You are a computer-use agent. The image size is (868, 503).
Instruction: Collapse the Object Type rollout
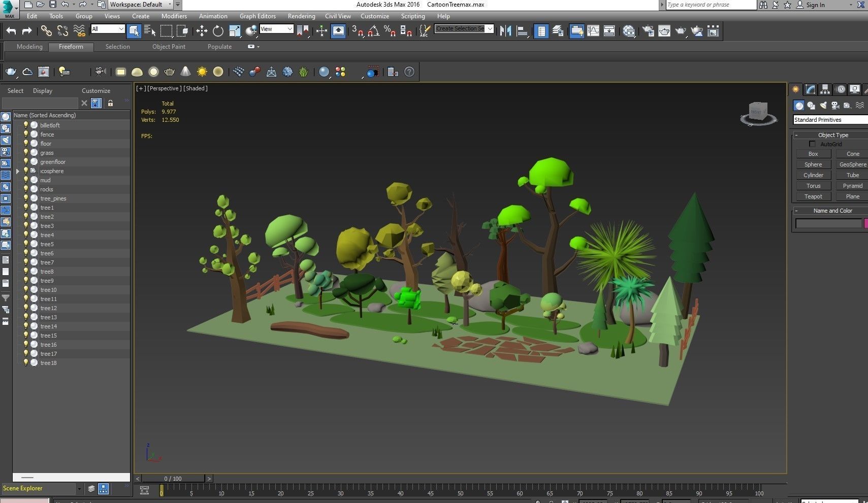click(796, 135)
